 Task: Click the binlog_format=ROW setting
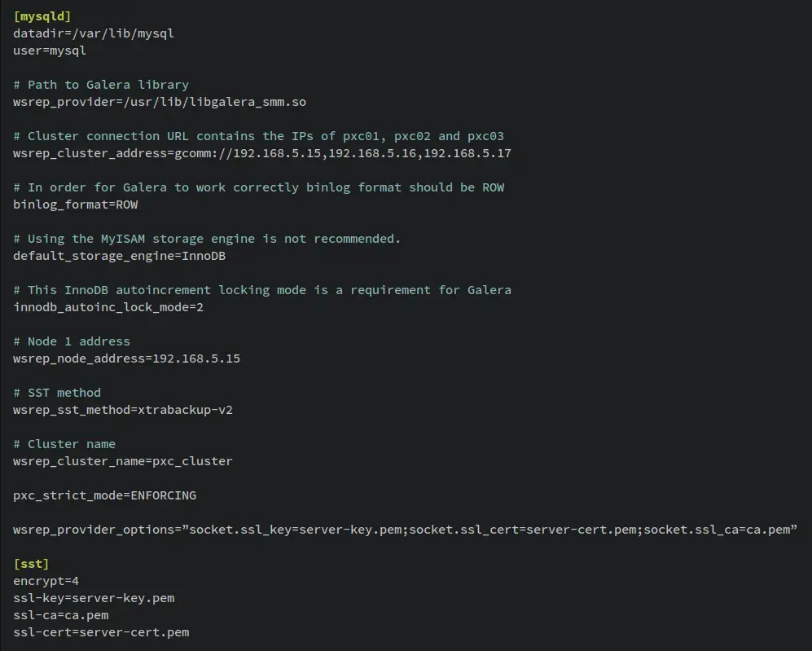(x=76, y=205)
